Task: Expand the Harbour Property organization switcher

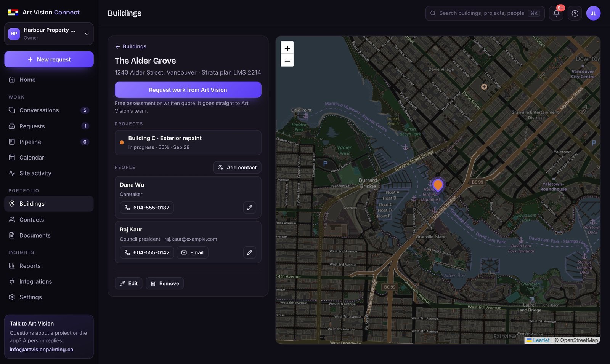Action: click(49, 34)
